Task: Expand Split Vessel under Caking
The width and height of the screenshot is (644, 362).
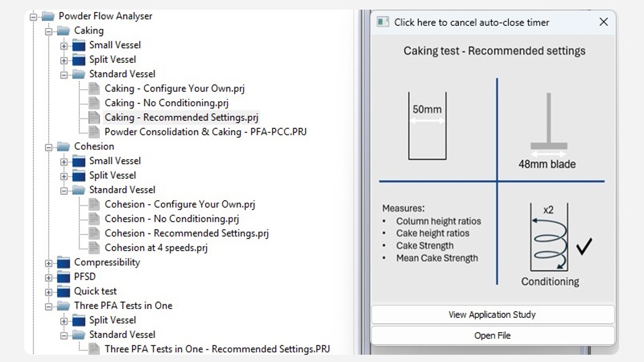Action: point(64,61)
